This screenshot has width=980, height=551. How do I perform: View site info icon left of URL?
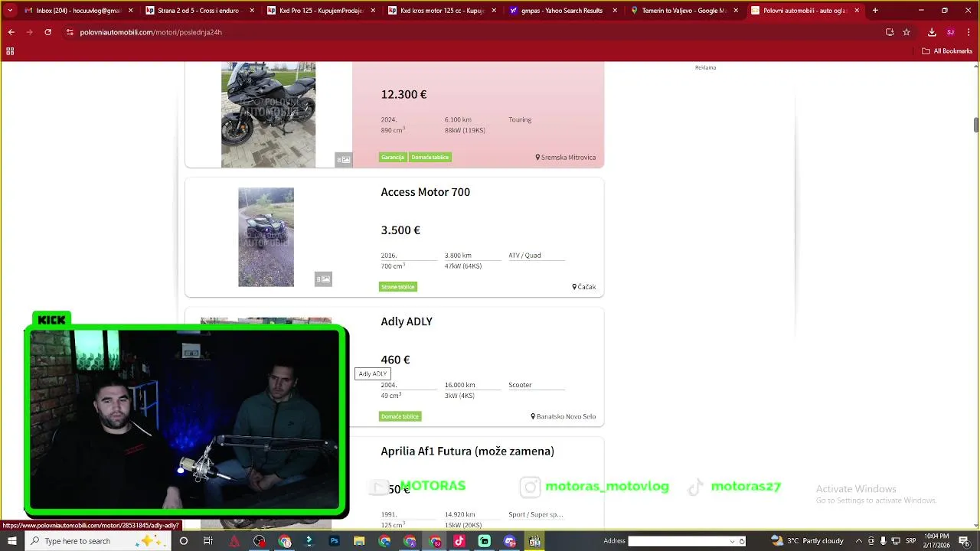70,32
